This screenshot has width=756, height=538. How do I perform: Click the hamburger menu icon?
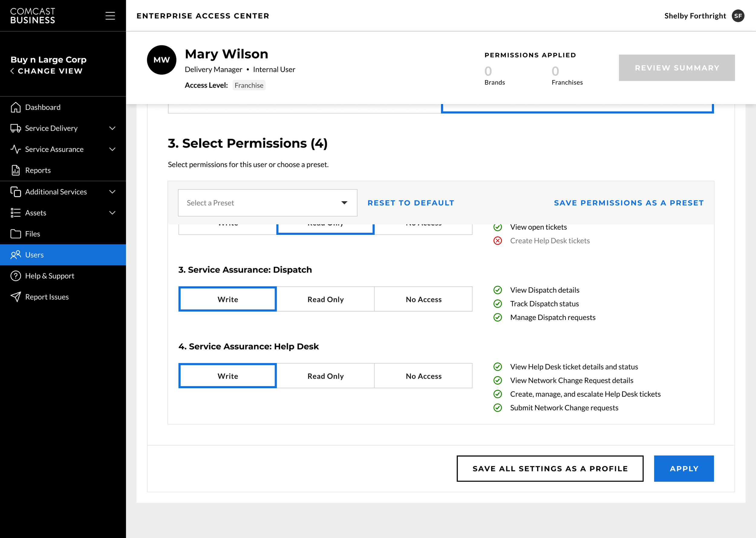tap(110, 15)
